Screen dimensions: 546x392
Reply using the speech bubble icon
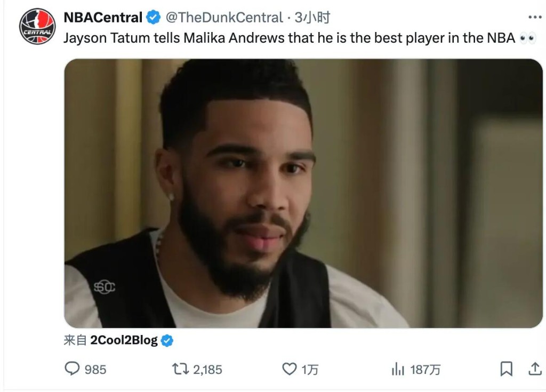[72, 369]
